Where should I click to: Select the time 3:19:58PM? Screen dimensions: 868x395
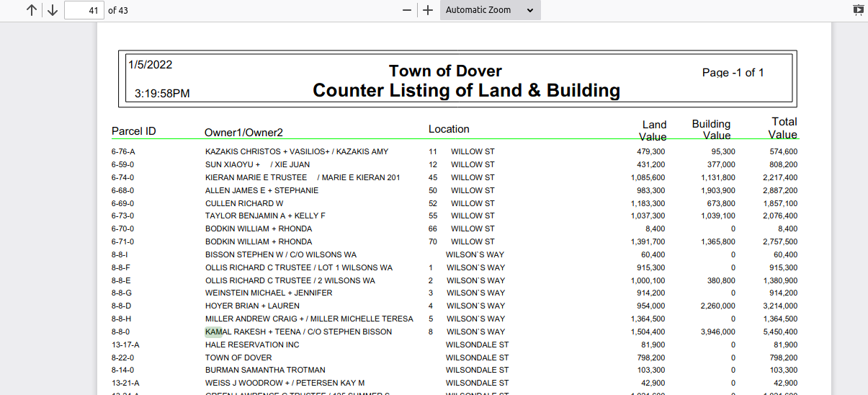[162, 94]
